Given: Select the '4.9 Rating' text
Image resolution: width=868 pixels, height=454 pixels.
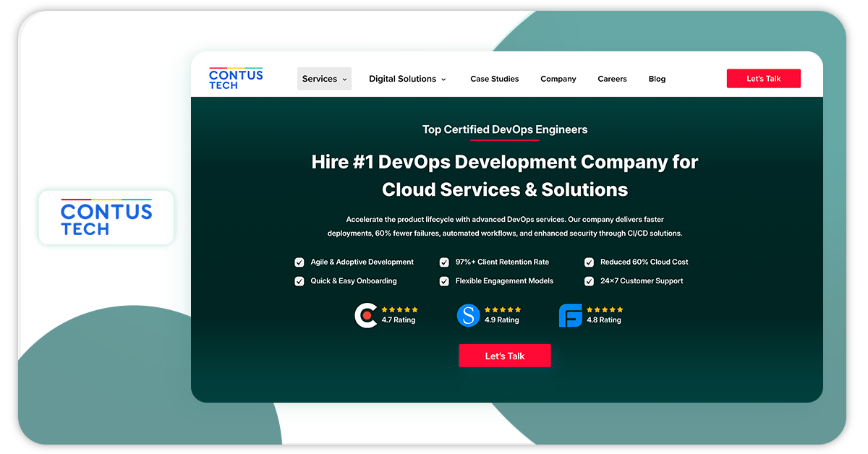Looking at the screenshot, I should (x=502, y=320).
